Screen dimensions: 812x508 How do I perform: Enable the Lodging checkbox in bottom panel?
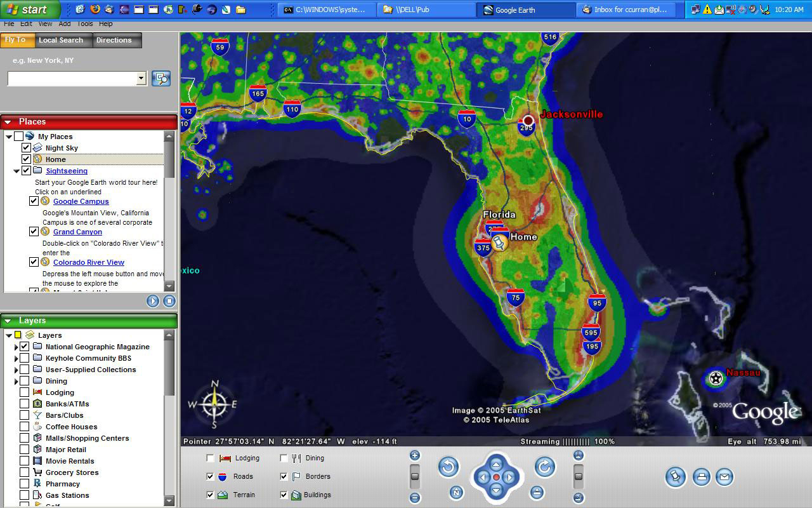[x=211, y=458]
